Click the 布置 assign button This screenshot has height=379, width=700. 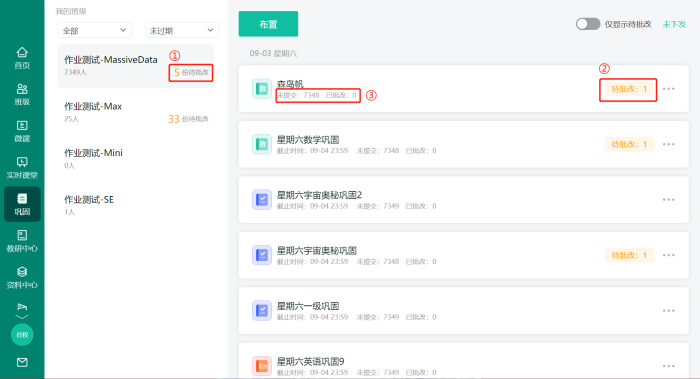[x=268, y=24]
